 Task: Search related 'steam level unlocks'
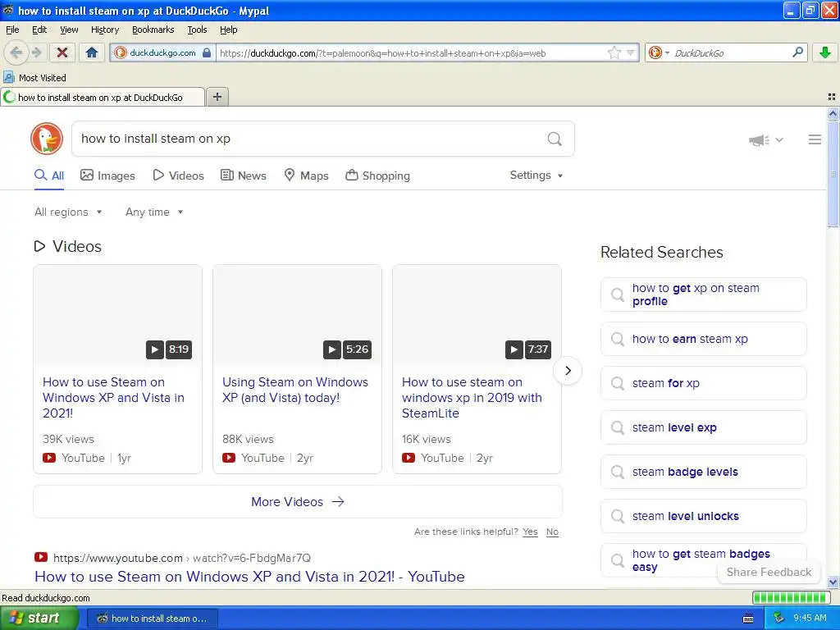[703, 516]
